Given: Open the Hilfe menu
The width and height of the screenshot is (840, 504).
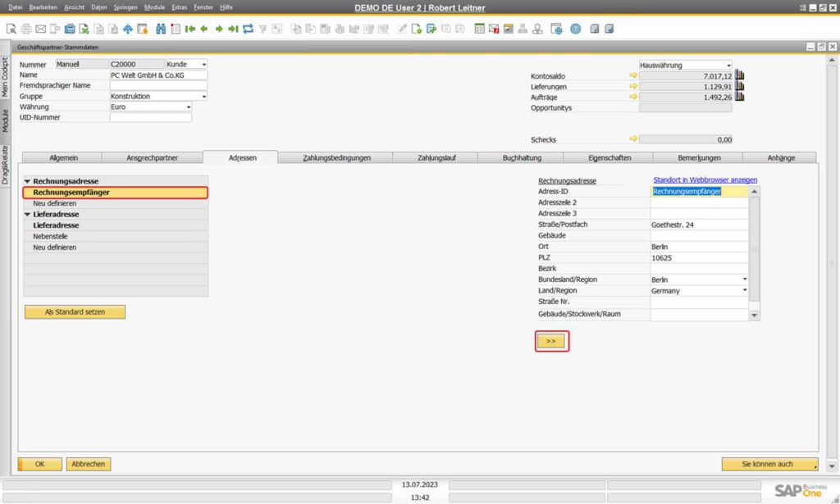Looking at the screenshot, I should click(226, 7).
